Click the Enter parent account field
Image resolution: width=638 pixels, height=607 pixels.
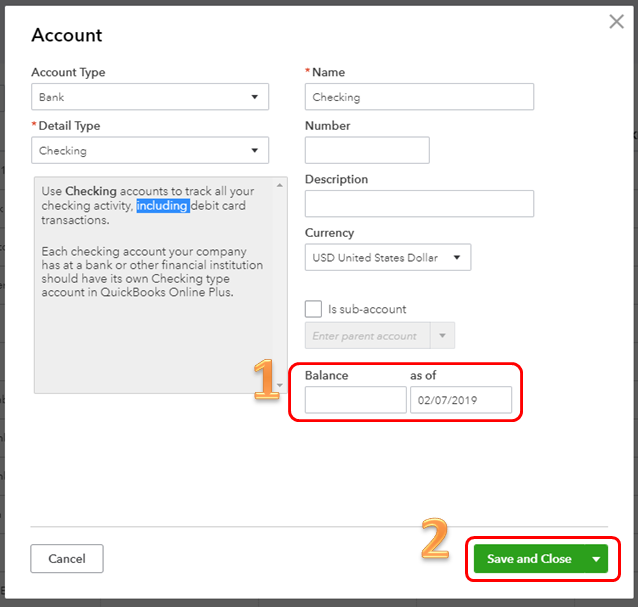click(x=367, y=336)
